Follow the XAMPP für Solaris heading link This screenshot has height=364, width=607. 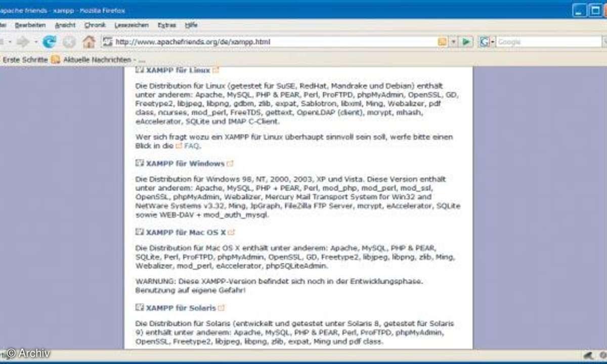[x=181, y=308]
